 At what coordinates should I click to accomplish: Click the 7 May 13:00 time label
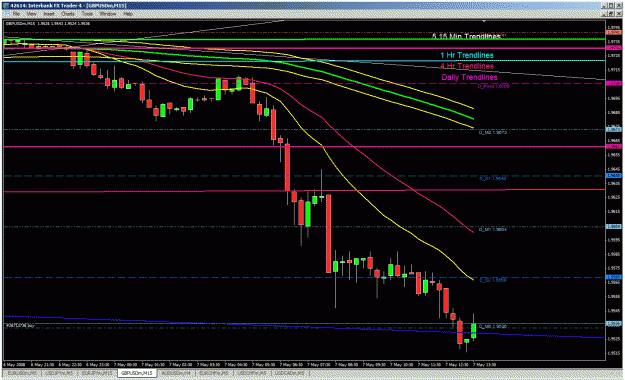pos(484,364)
